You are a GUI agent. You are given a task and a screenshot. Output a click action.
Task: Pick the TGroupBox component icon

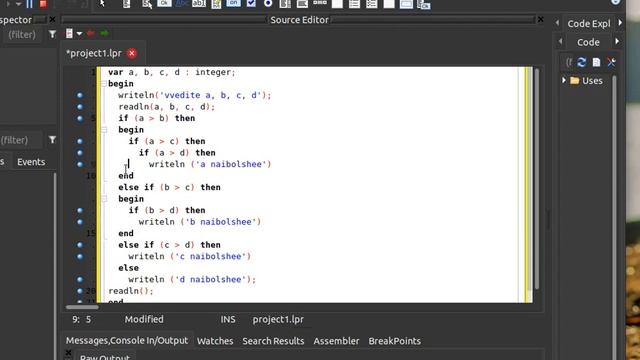337,4
